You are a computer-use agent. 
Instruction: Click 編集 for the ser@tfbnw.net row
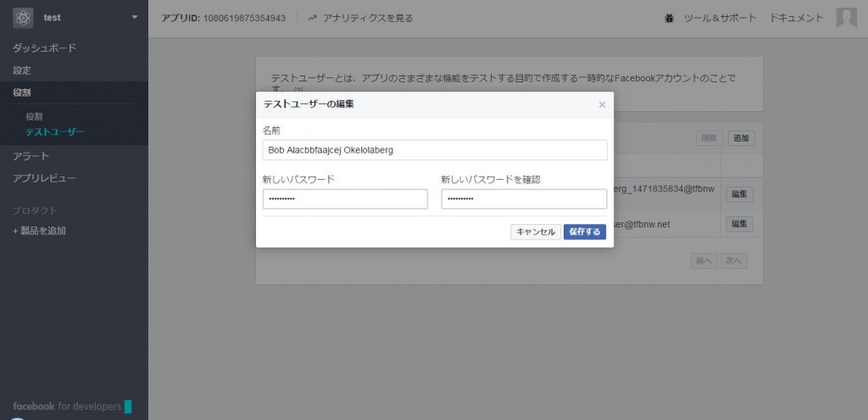point(739,224)
